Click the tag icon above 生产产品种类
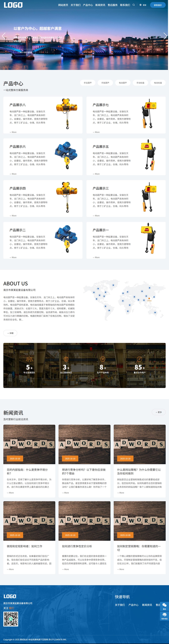This screenshot has width=169, height=644. (103, 359)
